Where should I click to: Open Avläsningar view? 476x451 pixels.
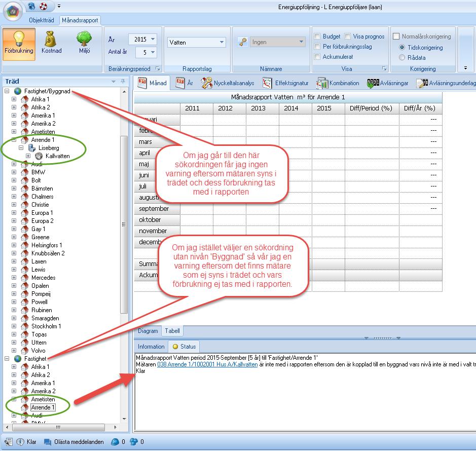point(387,83)
